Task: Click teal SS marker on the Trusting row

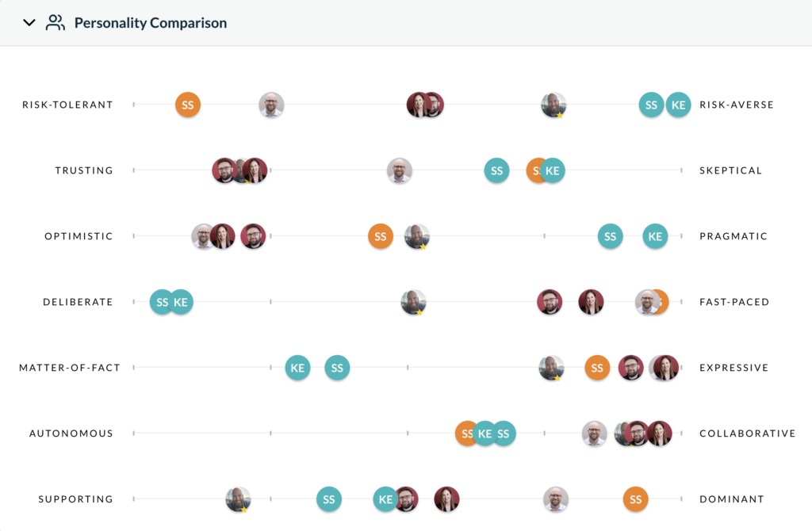Action: 496,170
